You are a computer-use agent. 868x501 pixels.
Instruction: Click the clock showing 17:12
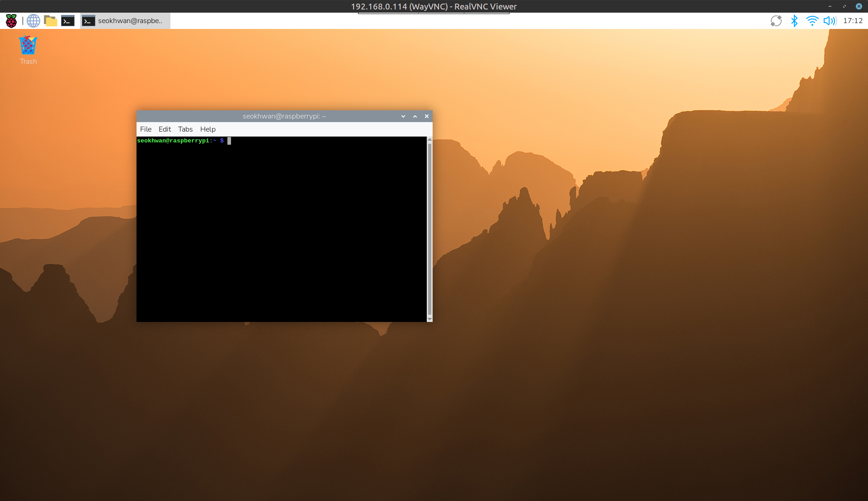click(x=853, y=21)
